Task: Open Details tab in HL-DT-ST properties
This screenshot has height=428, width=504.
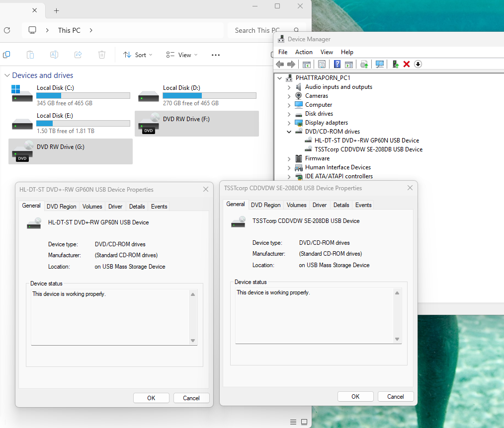Action: pyautogui.click(x=137, y=207)
